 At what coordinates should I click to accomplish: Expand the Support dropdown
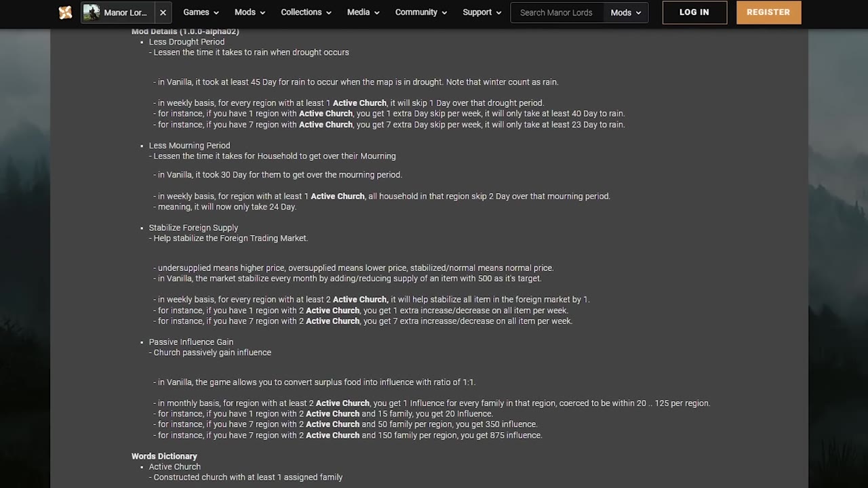481,12
